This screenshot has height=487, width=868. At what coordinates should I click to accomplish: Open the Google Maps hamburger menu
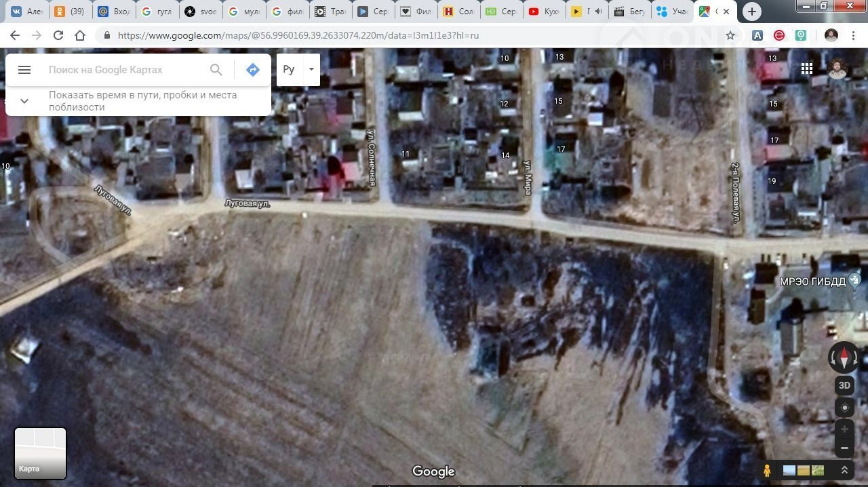point(24,70)
